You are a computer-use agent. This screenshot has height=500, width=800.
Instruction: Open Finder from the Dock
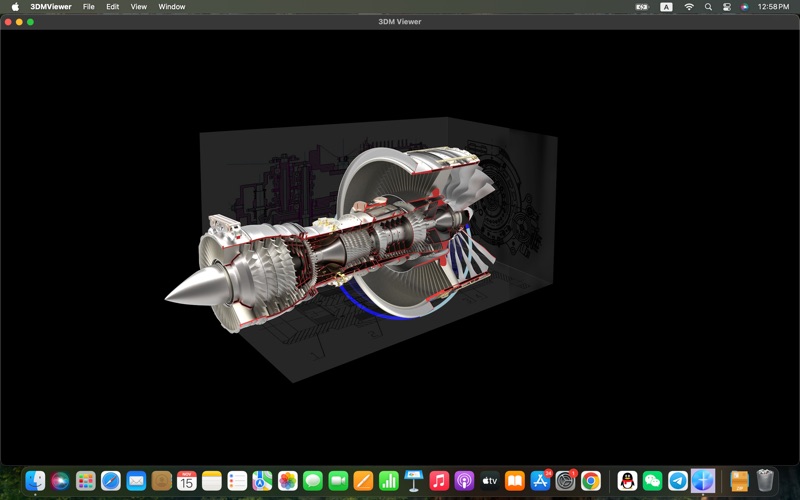(35, 481)
